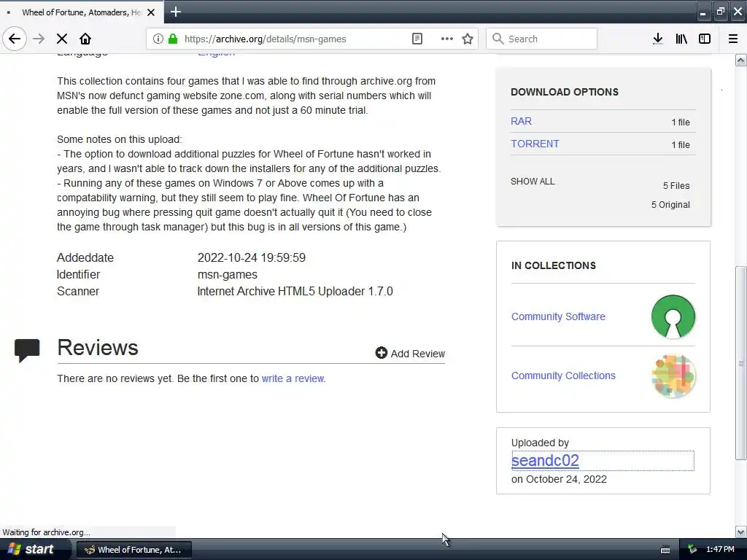The image size is (747, 560).
Task: Click the Add Review button
Action: point(410,354)
